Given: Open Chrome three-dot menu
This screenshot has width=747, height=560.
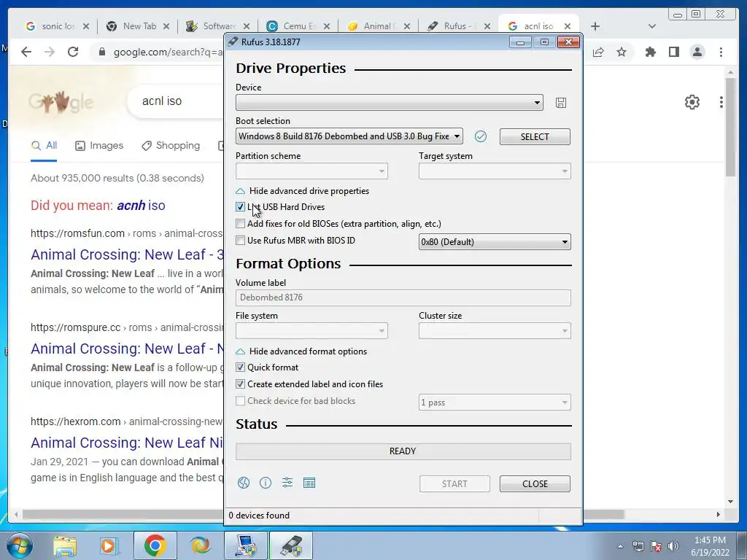Looking at the screenshot, I should point(721,52).
